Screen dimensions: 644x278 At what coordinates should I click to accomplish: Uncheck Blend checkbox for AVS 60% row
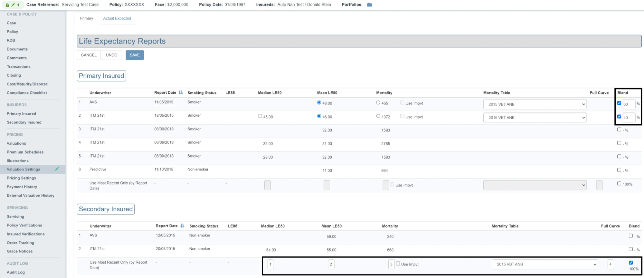[619, 103]
